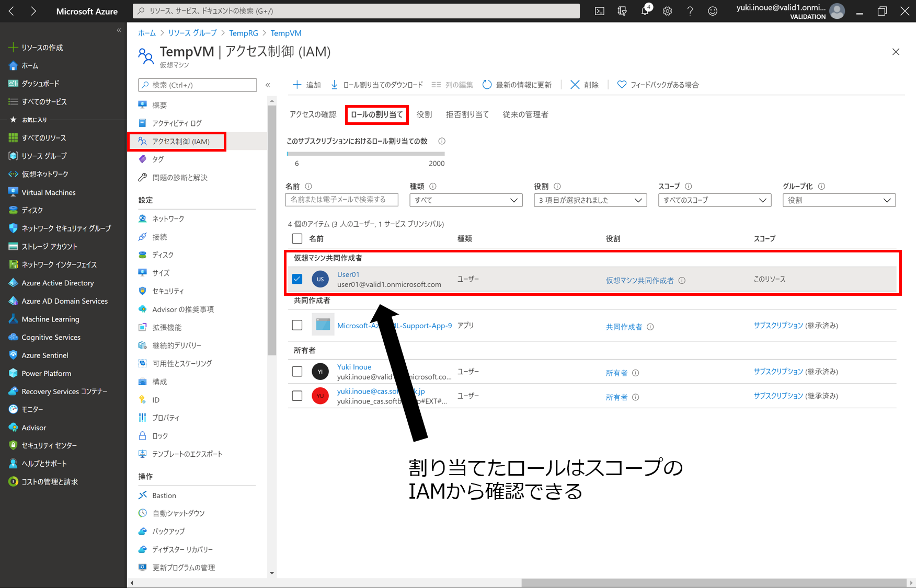
Task: Open Bastion under 操作
Action: [164, 495]
